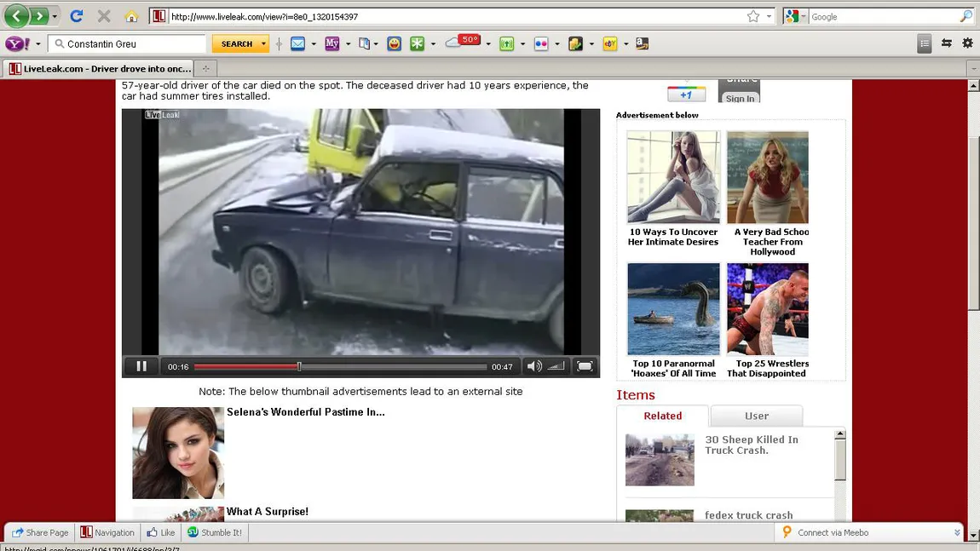Stop loading the page
Screen dimensions: 980x551
[104, 16]
